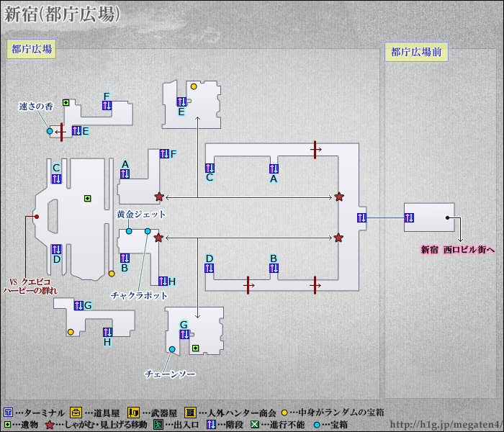The image size is (504, 432).
Task: Click the weapon shop (武器屋) legend icon
Action: click(x=132, y=413)
